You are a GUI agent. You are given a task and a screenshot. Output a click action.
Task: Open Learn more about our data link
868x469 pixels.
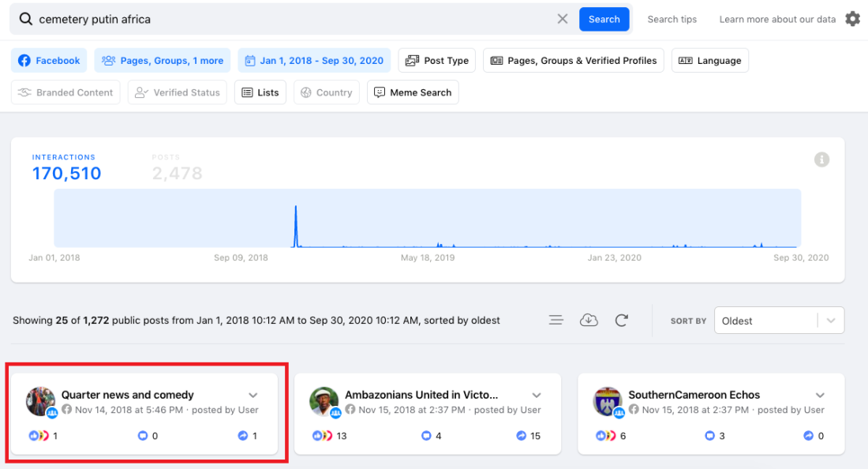[x=777, y=20]
